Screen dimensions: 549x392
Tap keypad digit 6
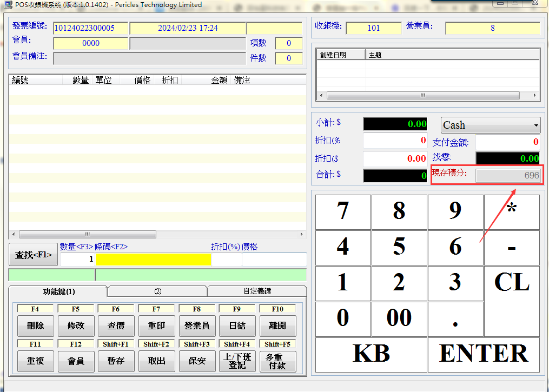455,248
